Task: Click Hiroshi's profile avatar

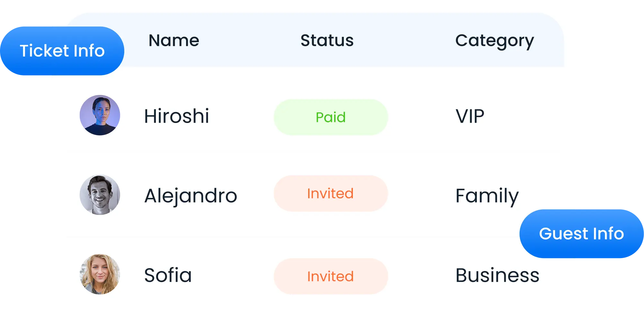Action: click(100, 115)
